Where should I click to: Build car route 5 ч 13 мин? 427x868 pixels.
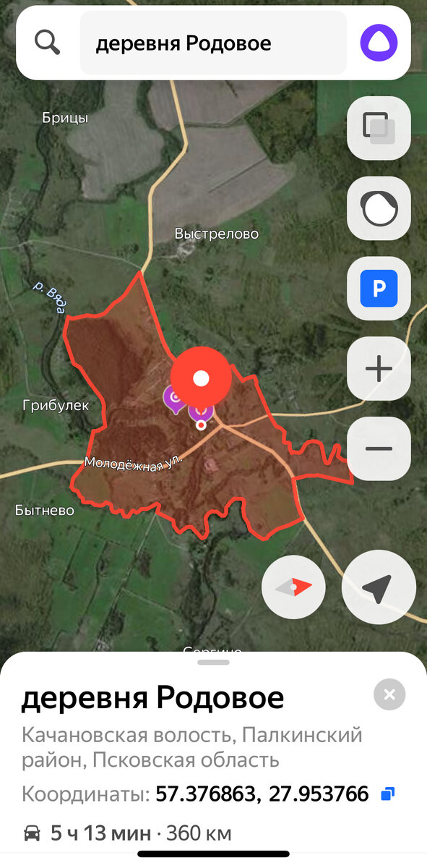click(x=126, y=833)
